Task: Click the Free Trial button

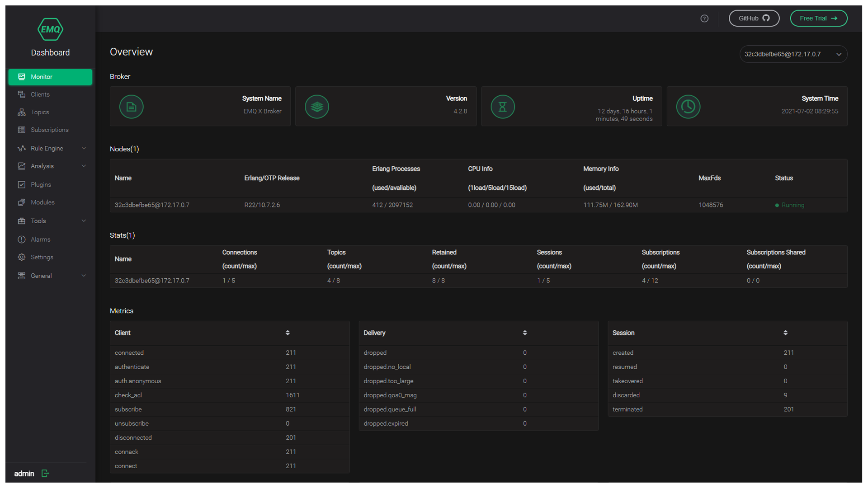Action: coord(818,19)
